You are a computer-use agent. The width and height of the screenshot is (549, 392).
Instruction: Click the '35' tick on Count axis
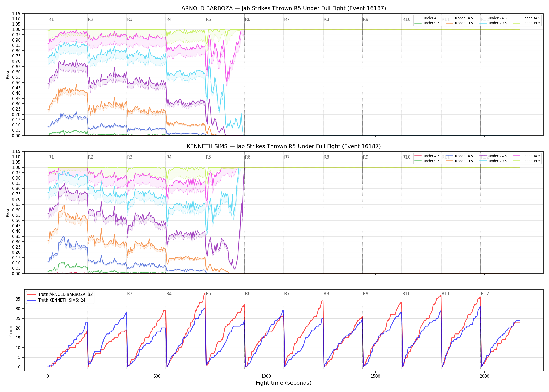tap(18, 299)
